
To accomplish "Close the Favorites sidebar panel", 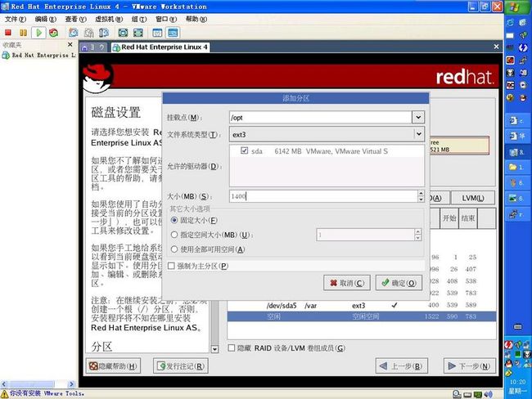I will pyautogui.click(x=70, y=44).
